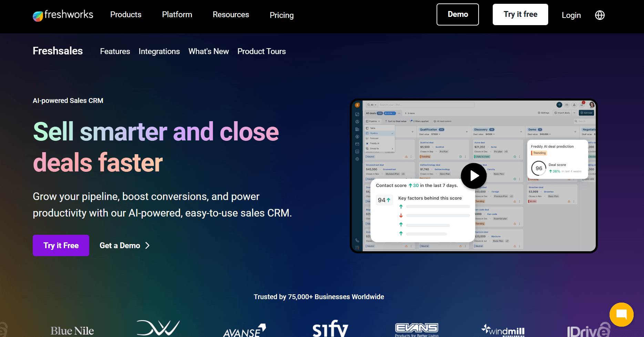The image size is (644, 337).
Task: Click the Contact score card
Action: click(423, 210)
